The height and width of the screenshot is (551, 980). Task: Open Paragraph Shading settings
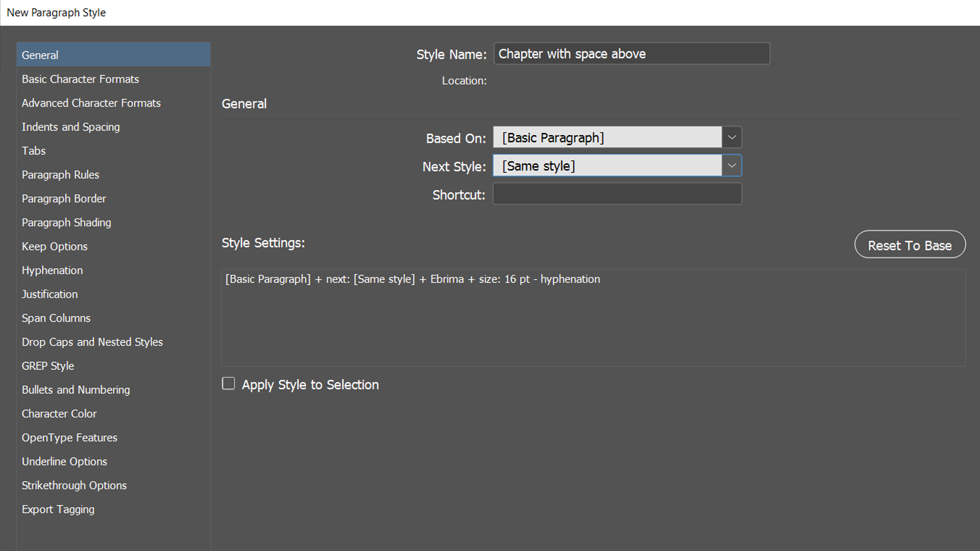coord(66,222)
